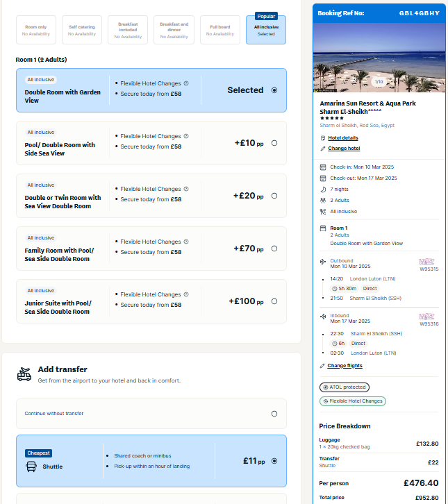This screenshot has height=504, width=448.
Task: Click the £476.40 per person price
Action: [x=421, y=482]
